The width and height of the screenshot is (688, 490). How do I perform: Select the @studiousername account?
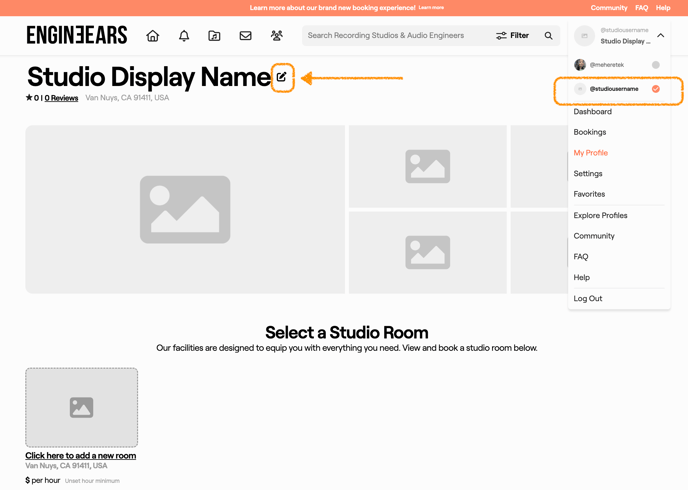pyautogui.click(x=614, y=89)
